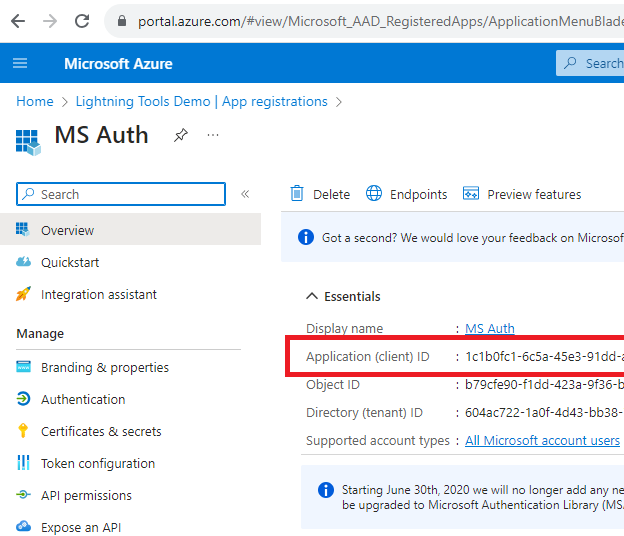Image resolution: width=624 pixels, height=536 pixels.
Task: Open Certificates & secrets
Action: click(x=101, y=431)
